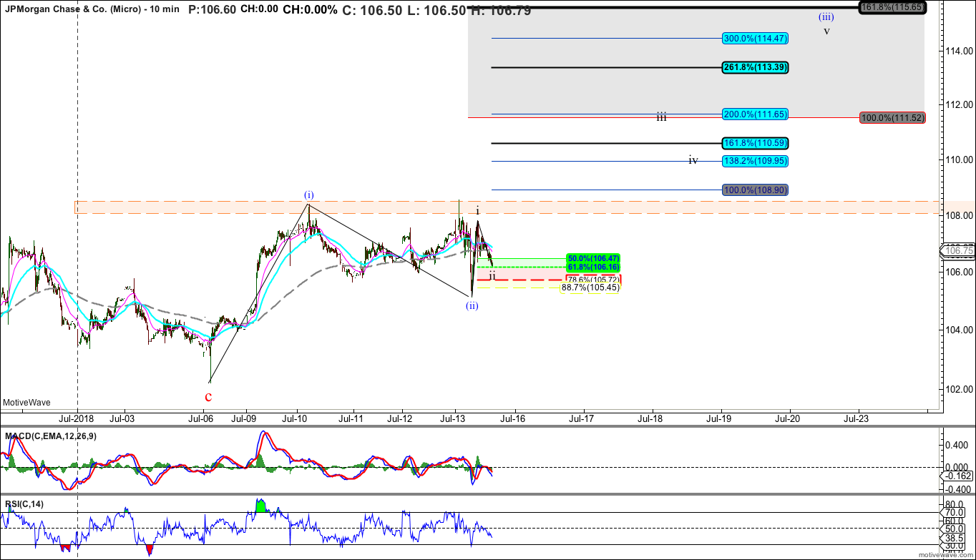Screen dimensions: 976x560
Task: Select the 138.2%(109.95) extension label
Action: [x=755, y=161]
